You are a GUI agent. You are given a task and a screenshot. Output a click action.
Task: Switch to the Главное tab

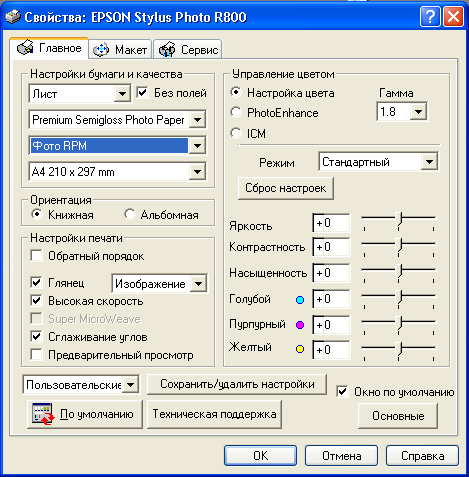(x=49, y=48)
